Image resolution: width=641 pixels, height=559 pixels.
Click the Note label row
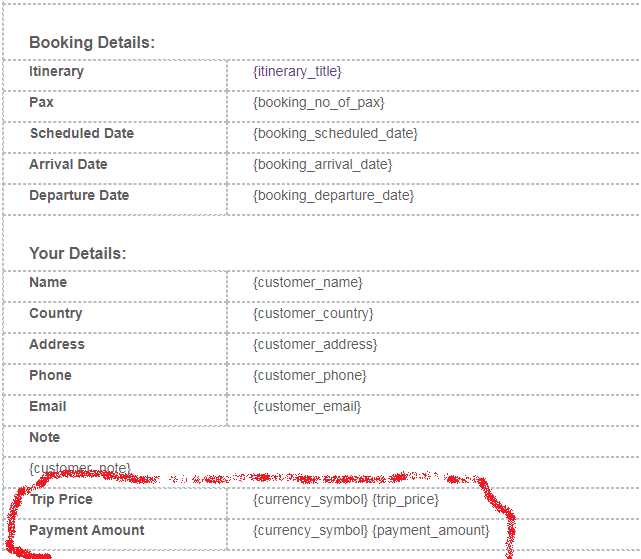pos(321,441)
